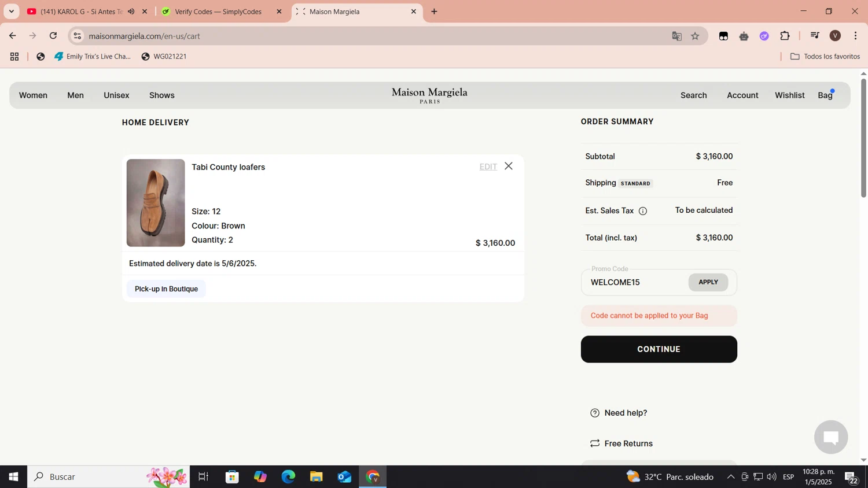868x488 pixels.
Task: Show hidden system tray icons
Action: tap(731, 477)
